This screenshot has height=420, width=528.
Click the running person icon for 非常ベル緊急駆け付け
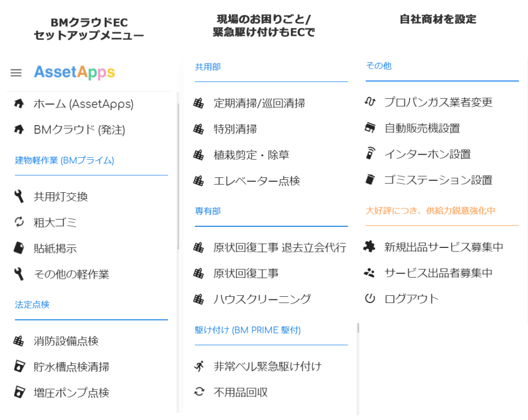199,366
